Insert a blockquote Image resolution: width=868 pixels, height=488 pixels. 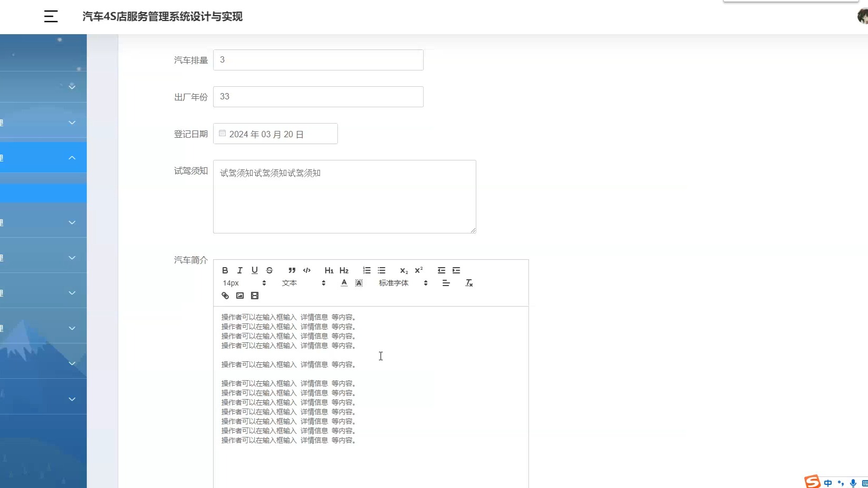pyautogui.click(x=291, y=270)
